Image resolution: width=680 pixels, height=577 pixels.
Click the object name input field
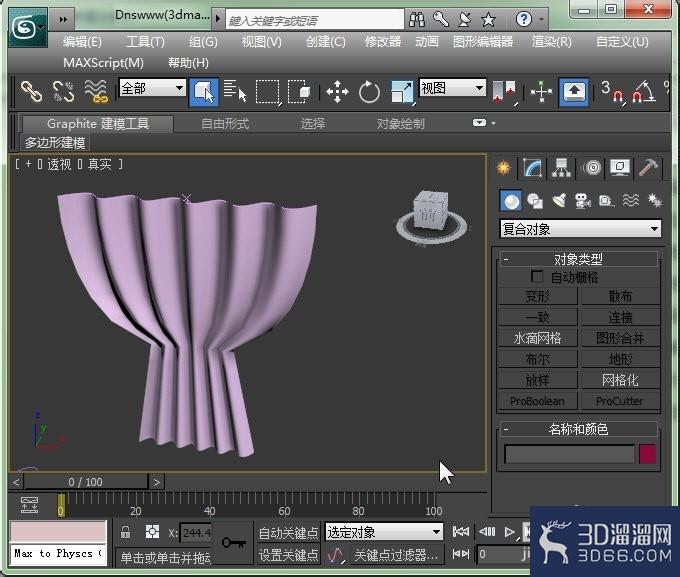click(x=569, y=454)
